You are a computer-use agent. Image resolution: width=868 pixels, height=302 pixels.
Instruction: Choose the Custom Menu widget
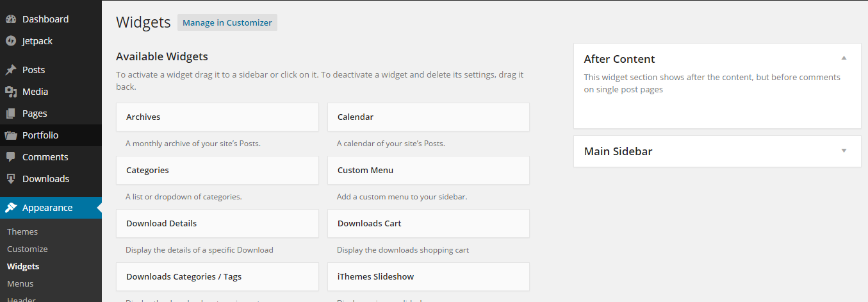pyautogui.click(x=428, y=171)
